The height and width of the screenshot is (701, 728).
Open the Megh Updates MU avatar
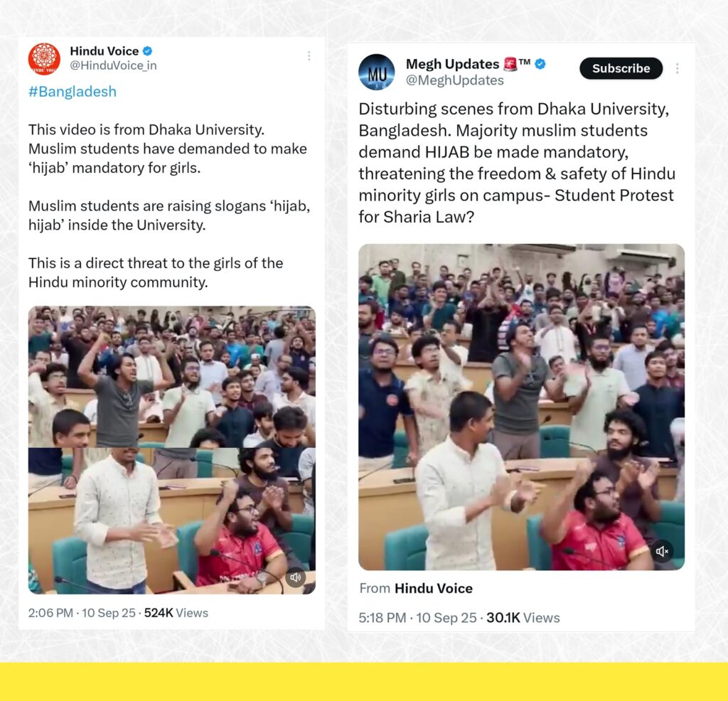pos(377,72)
